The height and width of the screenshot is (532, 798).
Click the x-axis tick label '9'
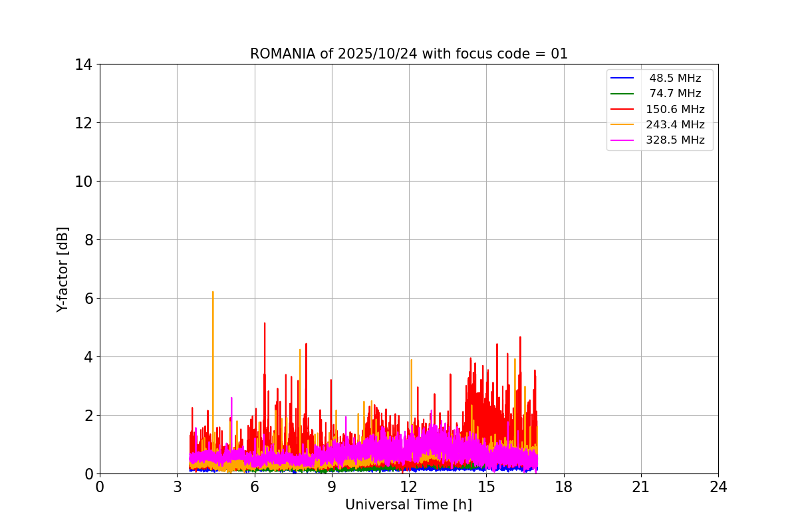coord(332,487)
